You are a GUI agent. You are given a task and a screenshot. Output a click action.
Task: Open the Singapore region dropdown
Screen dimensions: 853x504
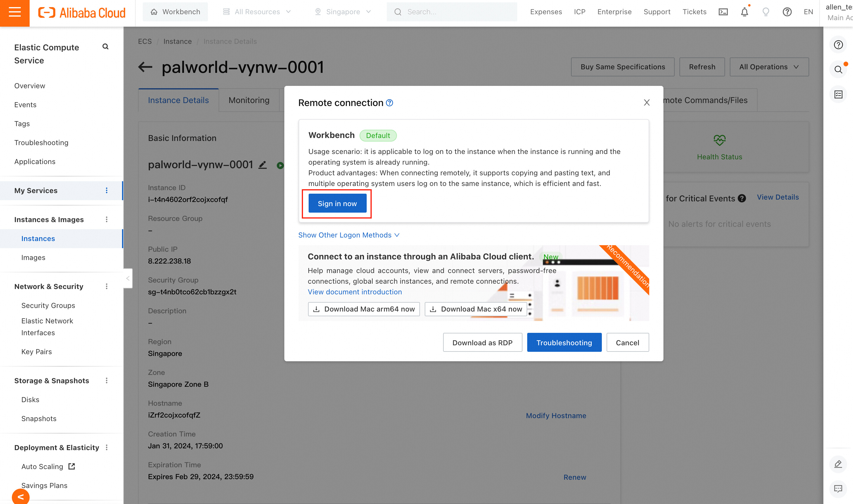point(343,12)
